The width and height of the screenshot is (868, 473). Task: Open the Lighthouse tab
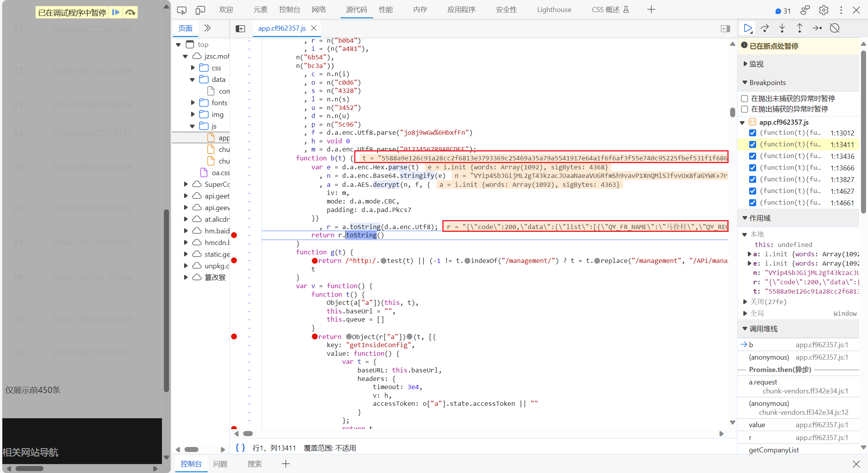[x=554, y=10]
